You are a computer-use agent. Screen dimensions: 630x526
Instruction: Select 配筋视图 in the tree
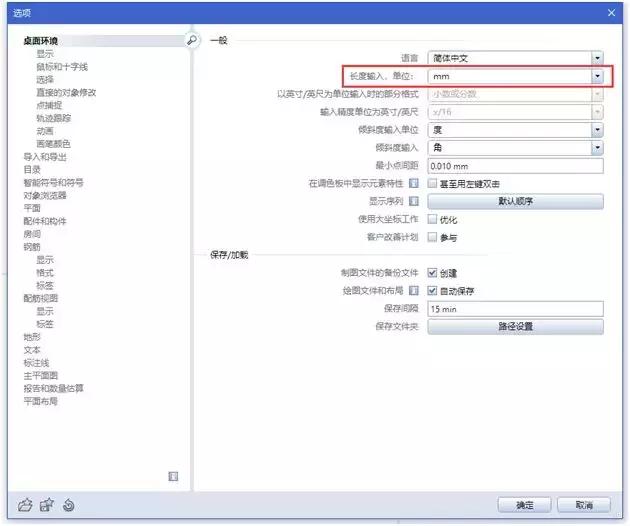[41, 298]
